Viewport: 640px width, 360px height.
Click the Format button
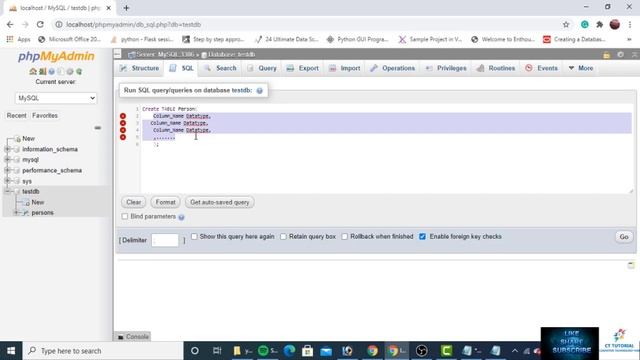click(165, 202)
